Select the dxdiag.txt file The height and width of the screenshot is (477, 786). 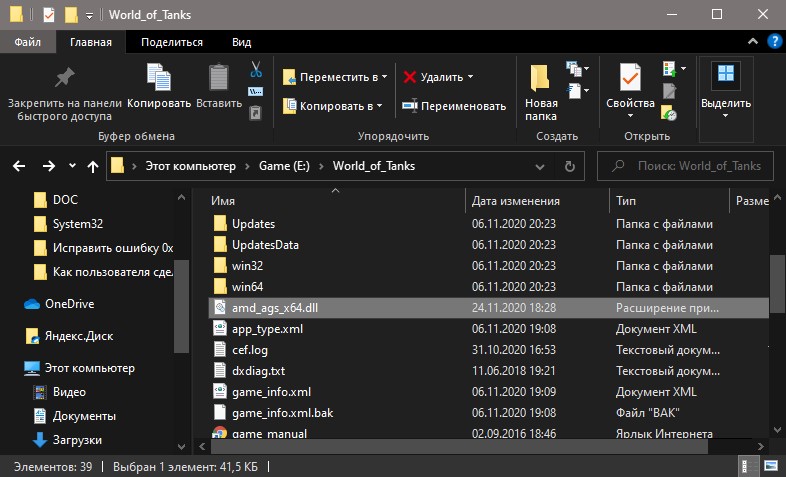488,371
